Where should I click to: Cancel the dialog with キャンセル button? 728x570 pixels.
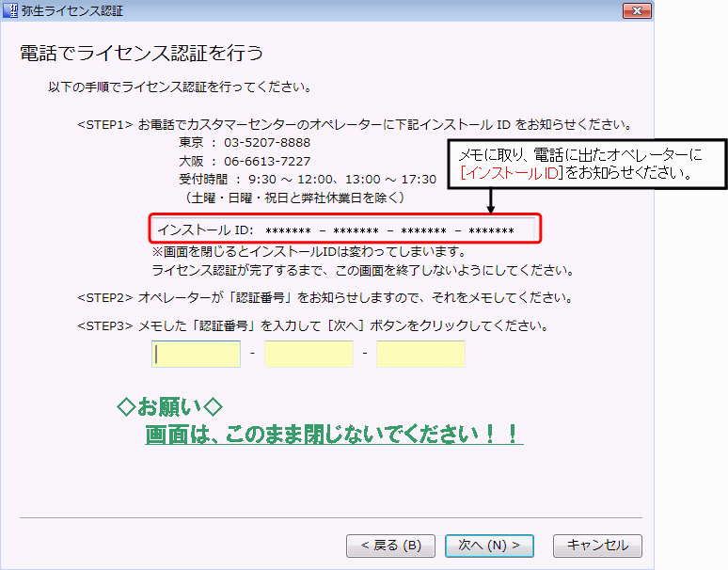pyautogui.click(x=597, y=546)
